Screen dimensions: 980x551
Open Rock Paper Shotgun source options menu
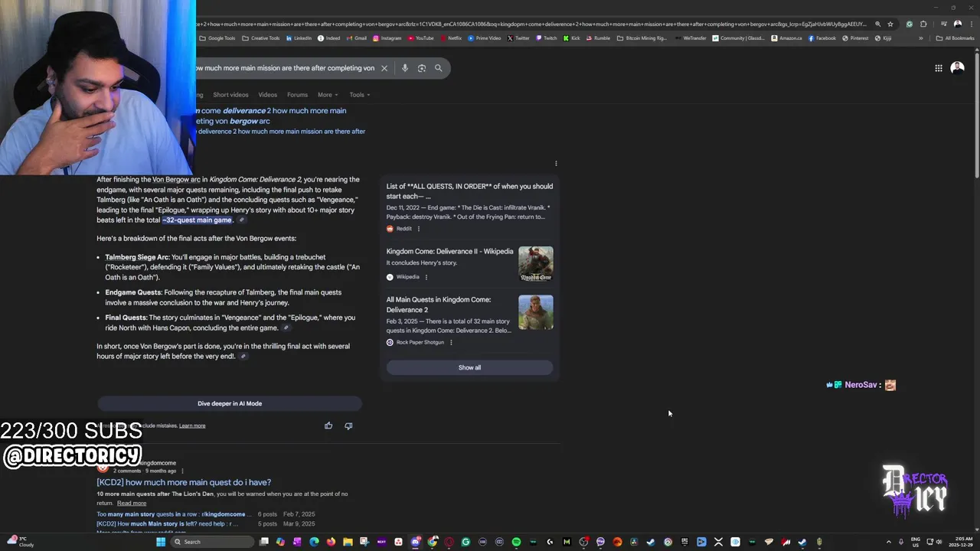[451, 342]
